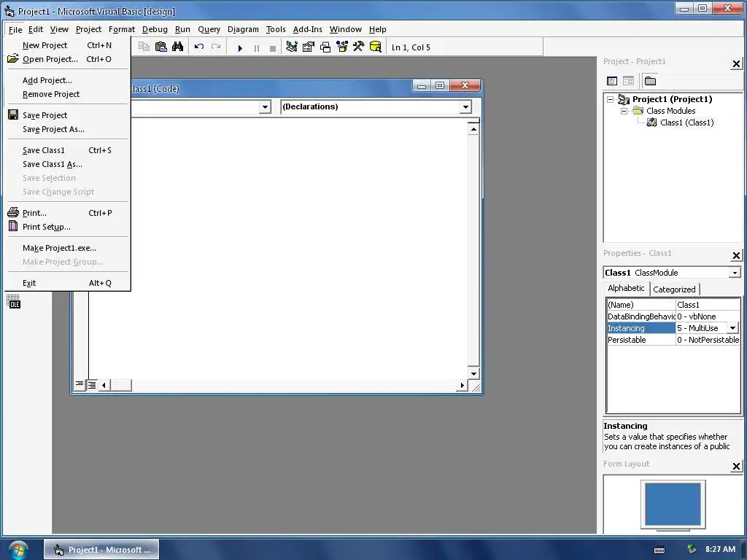The image size is (747, 560).
Task: Click the Class1 module icon in tree
Action: [651, 122]
